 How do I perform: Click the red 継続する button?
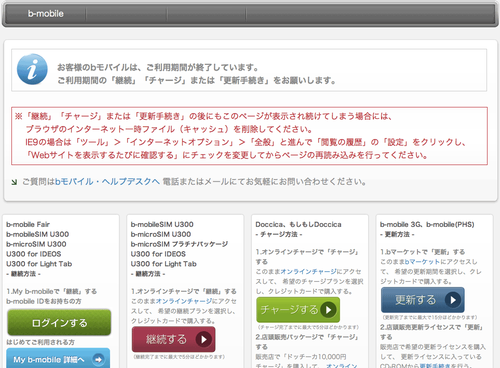point(173,339)
